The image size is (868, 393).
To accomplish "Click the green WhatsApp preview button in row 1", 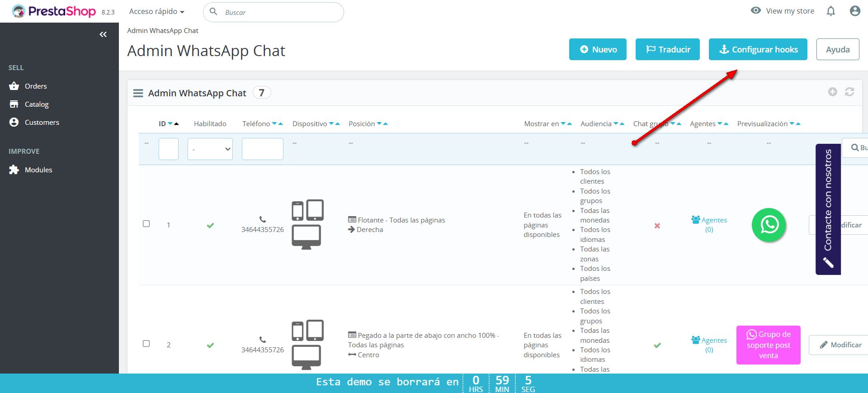I will point(769,225).
